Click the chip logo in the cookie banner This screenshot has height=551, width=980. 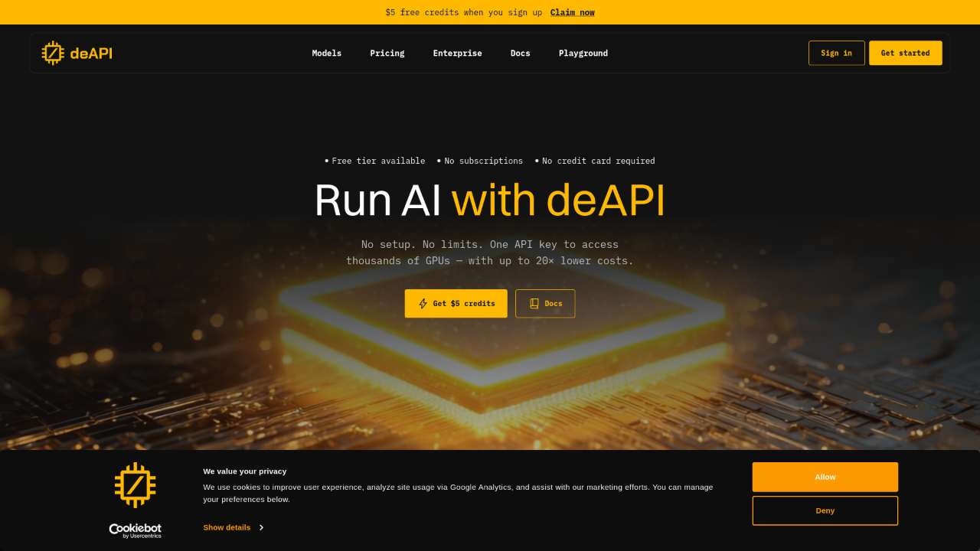point(135,484)
